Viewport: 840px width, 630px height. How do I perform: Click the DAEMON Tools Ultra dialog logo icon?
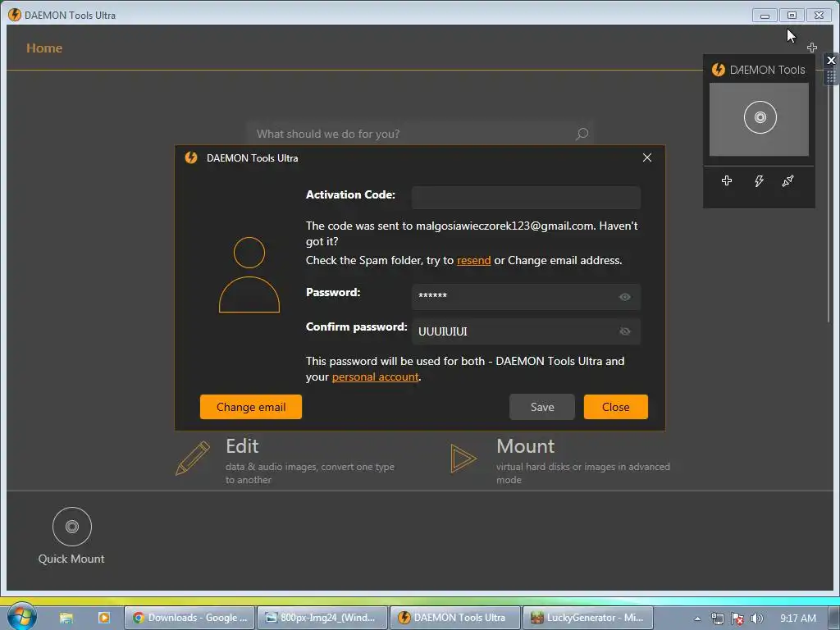pyautogui.click(x=190, y=157)
